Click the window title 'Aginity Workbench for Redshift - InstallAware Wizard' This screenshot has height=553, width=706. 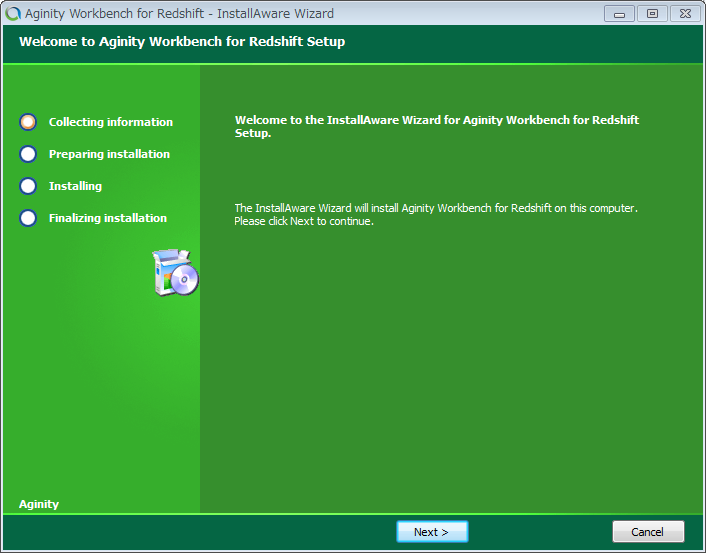click(179, 14)
